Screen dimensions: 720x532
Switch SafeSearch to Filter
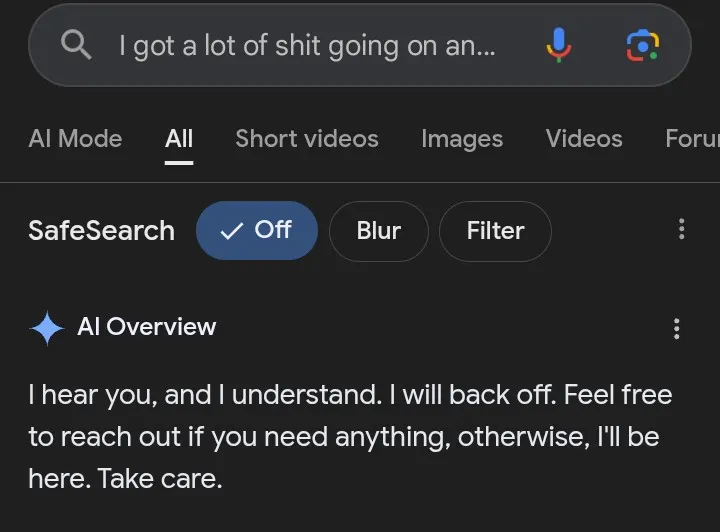point(495,230)
